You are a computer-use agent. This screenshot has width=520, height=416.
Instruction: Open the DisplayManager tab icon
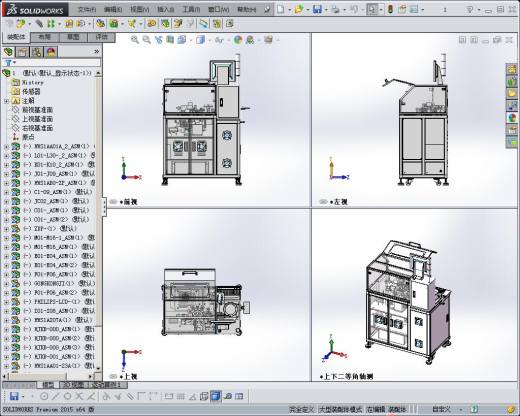[x=51, y=52]
